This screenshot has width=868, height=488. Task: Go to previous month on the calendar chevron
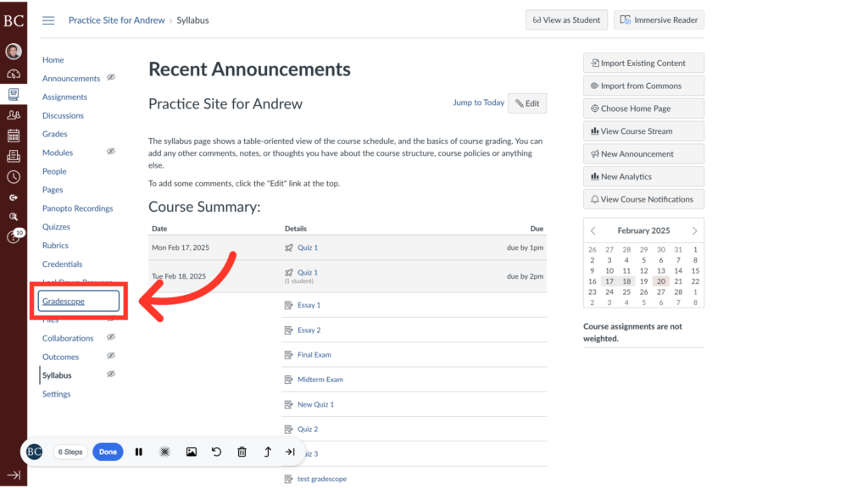pyautogui.click(x=593, y=230)
